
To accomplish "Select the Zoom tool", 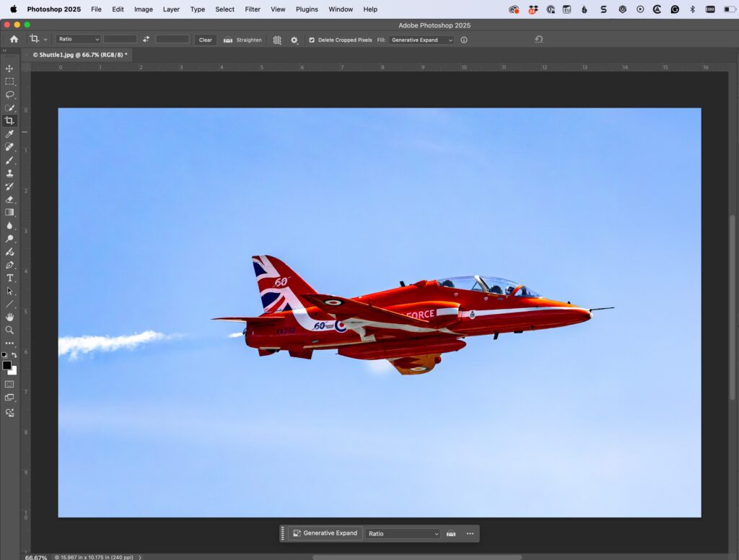I will (9, 331).
